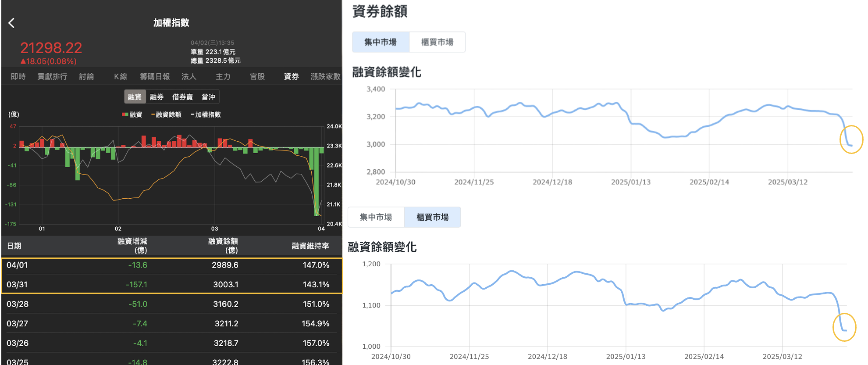Click the 21298.22 index price

coord(51,48)
